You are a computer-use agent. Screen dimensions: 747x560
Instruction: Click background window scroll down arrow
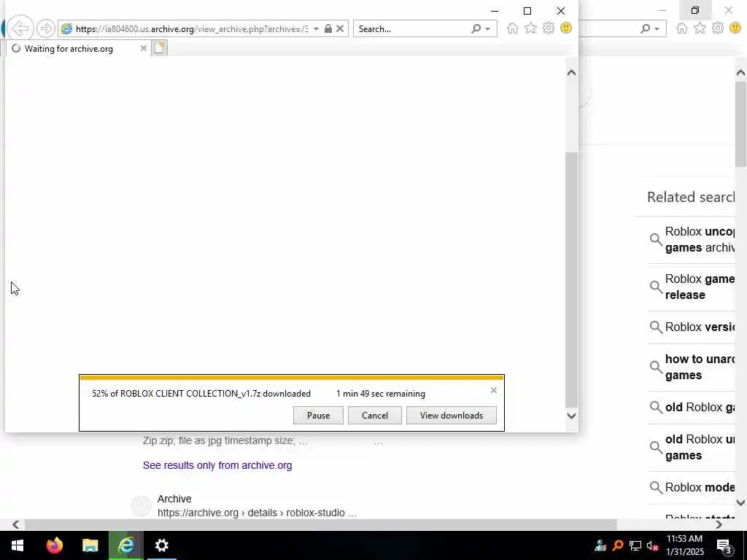point(740,502)
